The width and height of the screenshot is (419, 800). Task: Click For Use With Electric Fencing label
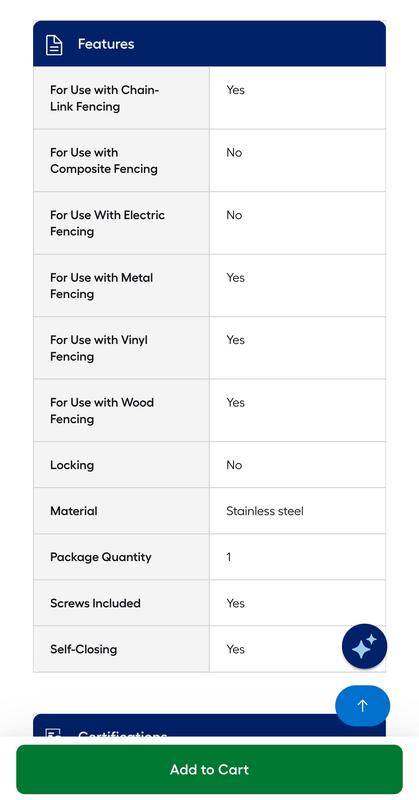[x=107, y=223]
